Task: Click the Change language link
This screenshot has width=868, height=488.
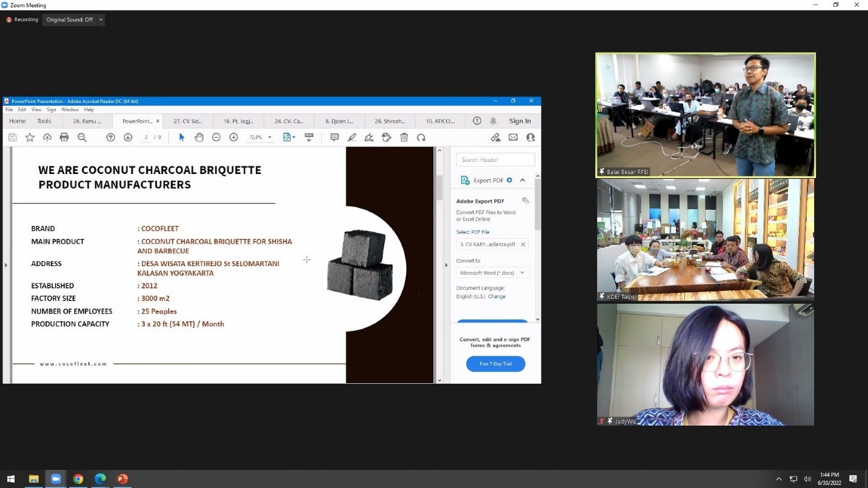Action: coord(496,296)
